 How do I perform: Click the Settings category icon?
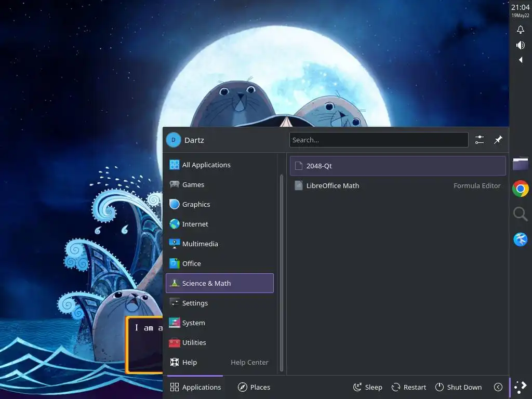coord(175,303)
